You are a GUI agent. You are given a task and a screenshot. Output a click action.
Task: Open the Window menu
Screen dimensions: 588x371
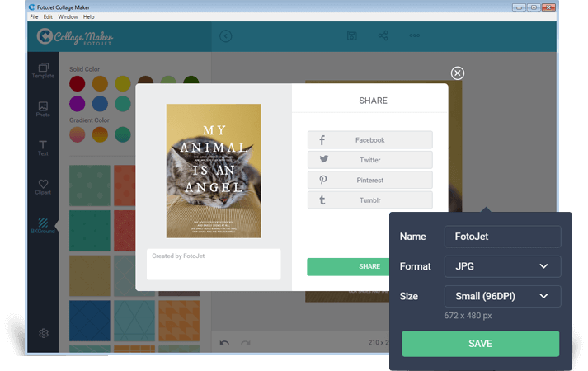68,16
